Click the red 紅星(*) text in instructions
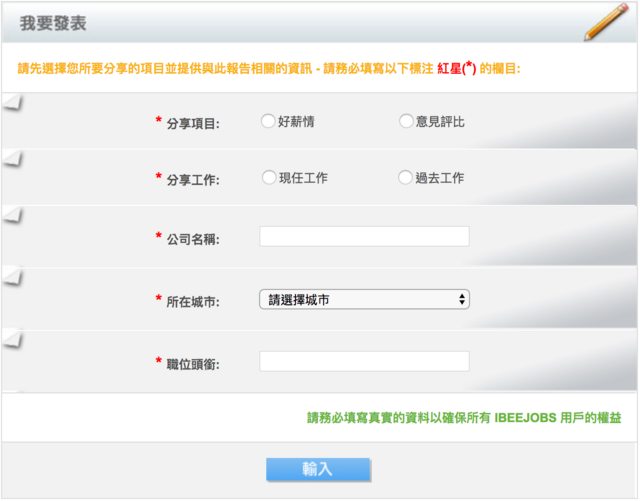The image size is (640, 501). 456,70
